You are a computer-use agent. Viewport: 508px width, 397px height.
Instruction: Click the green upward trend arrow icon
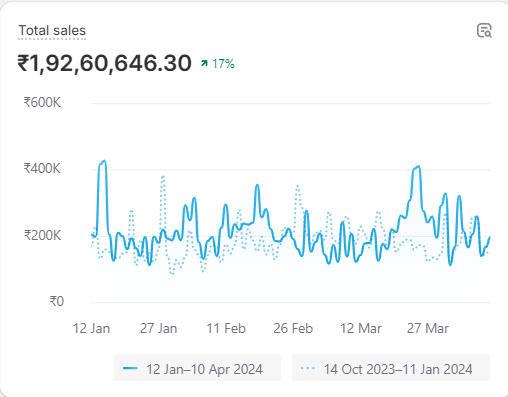coord(204,63)
